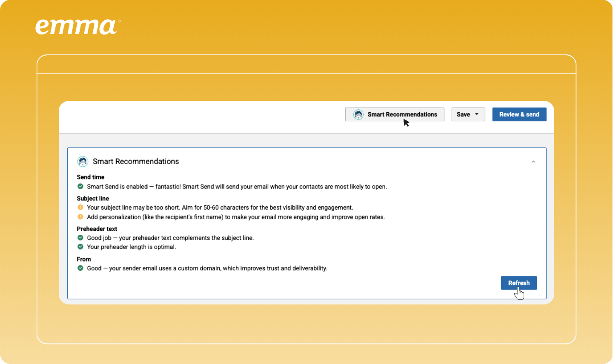The width and height of the screenshot is (613, 364).
Task: Click the green check icon for Smart Send
Action: [80, 186]
